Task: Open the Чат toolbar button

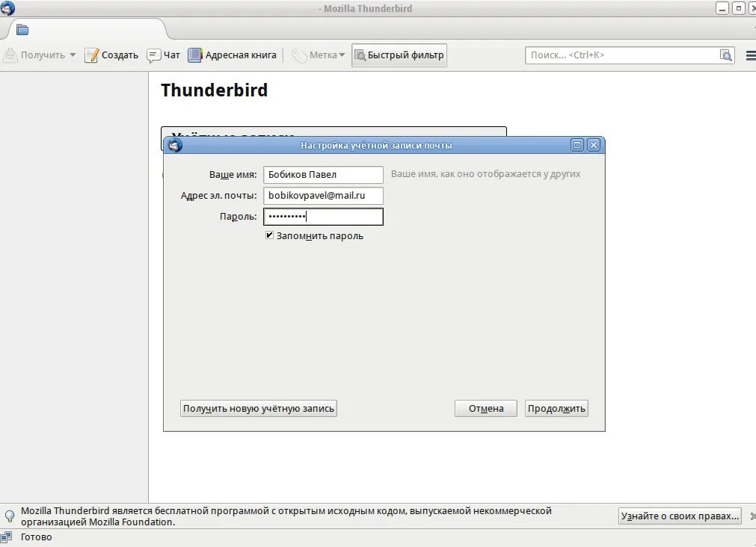Action: 163,55
